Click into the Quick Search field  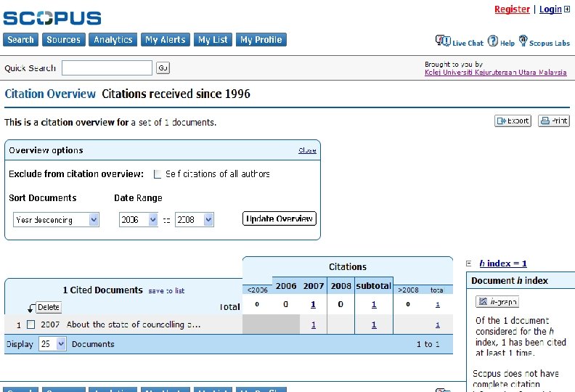coord(107,68)
